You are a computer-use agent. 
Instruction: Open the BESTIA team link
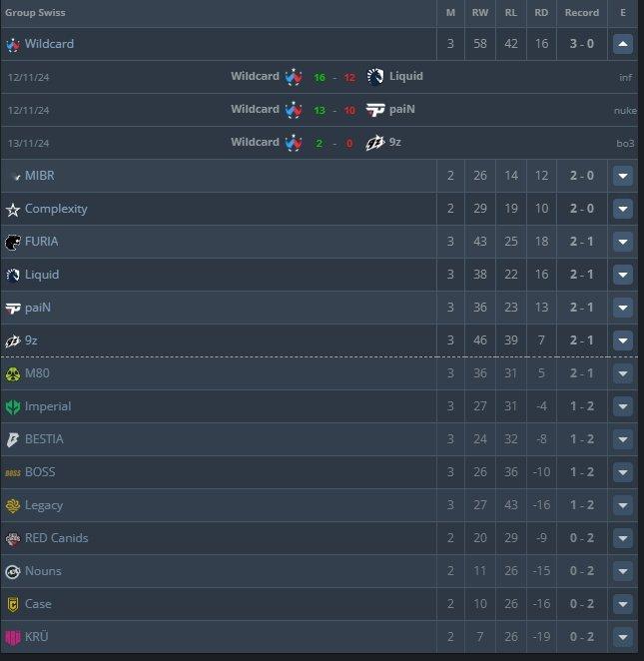tap(44, 439)
